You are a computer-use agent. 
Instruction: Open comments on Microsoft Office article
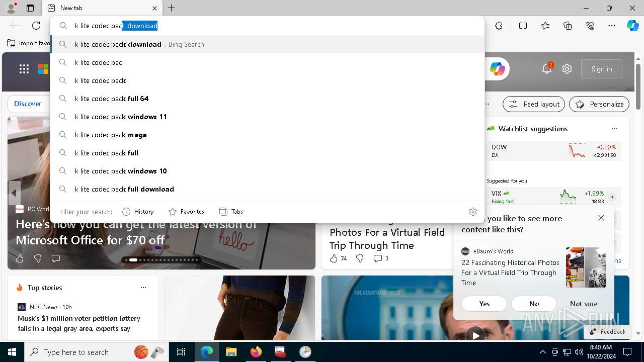click(56, 258)
